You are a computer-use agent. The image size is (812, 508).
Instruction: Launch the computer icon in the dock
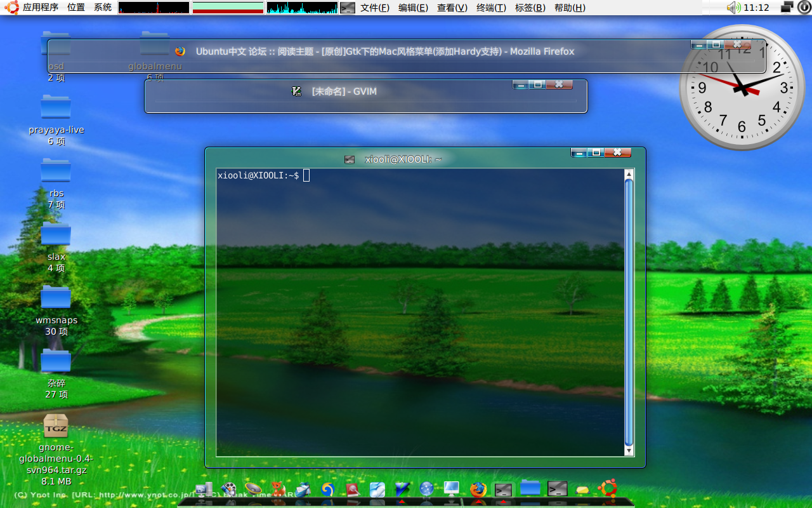click(x=204, y=489)
